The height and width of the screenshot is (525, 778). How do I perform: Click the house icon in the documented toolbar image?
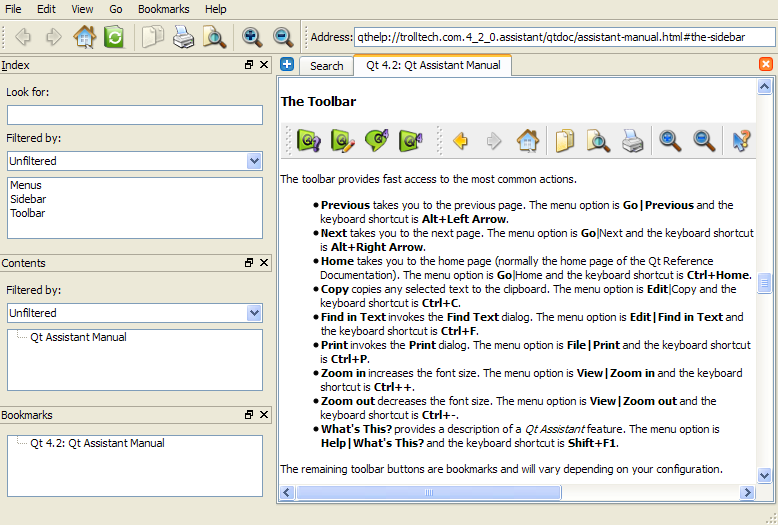(x=527, y=141)
